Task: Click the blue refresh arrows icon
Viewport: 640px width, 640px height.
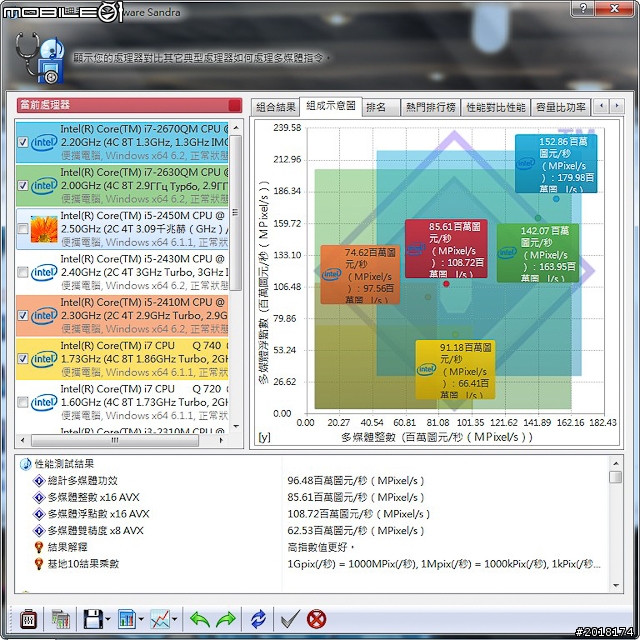Action: [x=258, y=619]
